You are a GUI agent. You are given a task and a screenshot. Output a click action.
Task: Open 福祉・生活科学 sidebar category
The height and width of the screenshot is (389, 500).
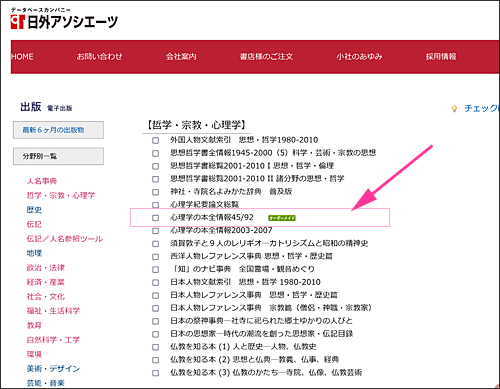click(53, 311)
